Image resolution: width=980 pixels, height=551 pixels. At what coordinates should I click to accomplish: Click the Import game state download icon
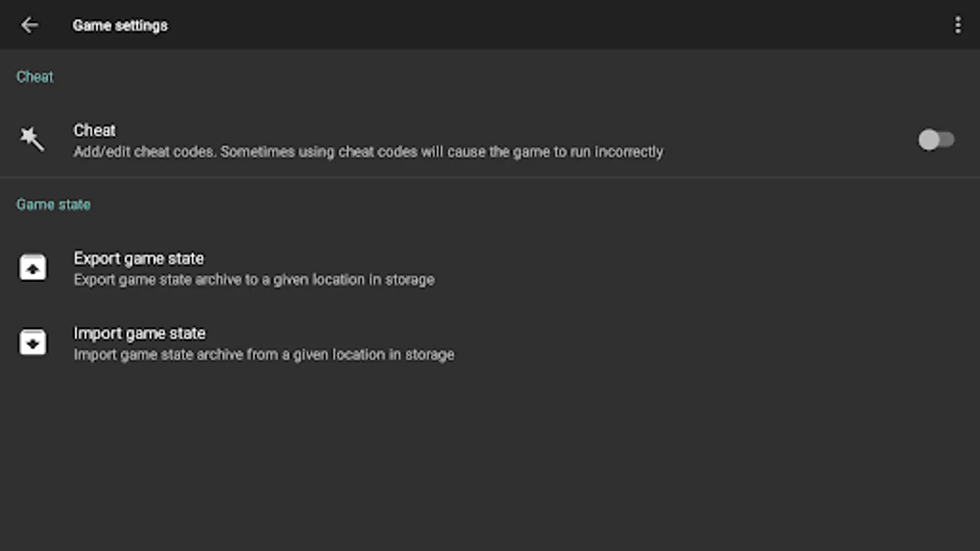[32, 342]
